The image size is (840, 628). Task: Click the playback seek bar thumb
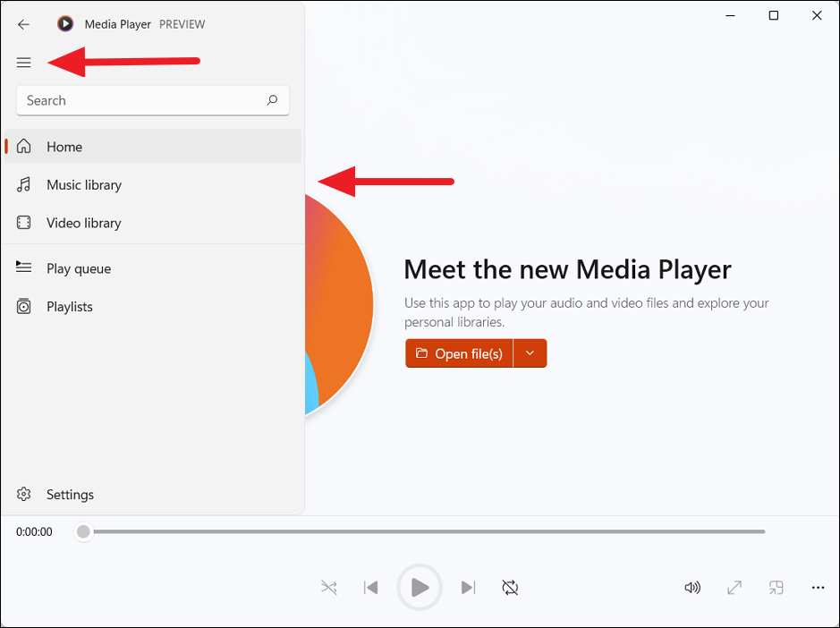click(83, 531)
